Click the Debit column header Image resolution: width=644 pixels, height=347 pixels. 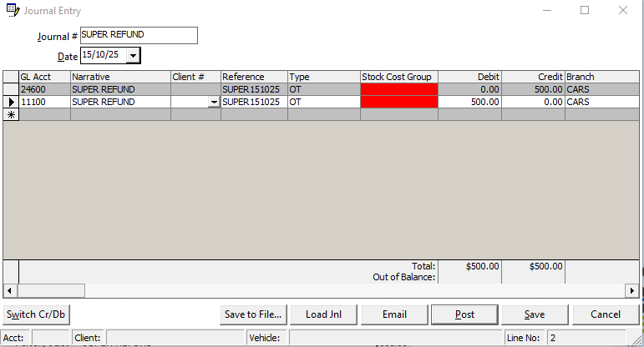[470, 77]
